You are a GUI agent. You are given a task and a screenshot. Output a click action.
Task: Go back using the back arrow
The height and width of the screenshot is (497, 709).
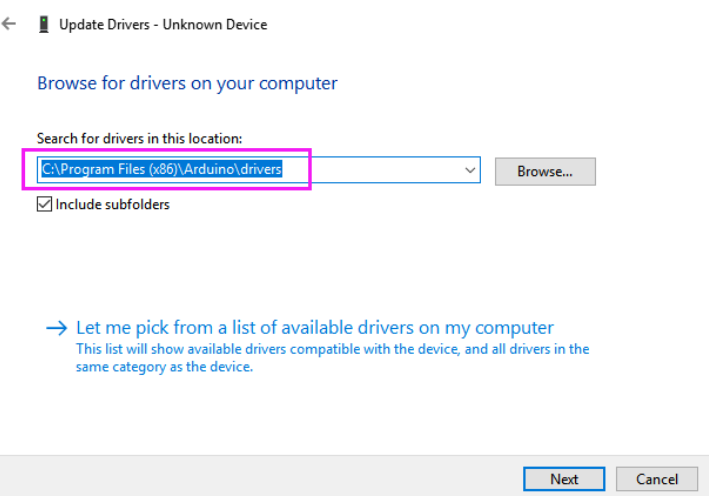tap(9, 24)
